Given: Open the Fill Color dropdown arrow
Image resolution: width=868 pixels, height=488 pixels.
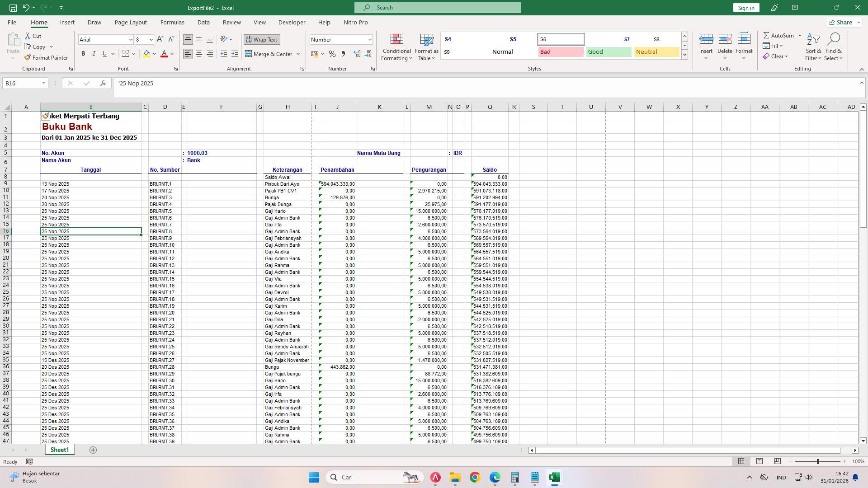Looking at the screenshot, I should 154,54.
